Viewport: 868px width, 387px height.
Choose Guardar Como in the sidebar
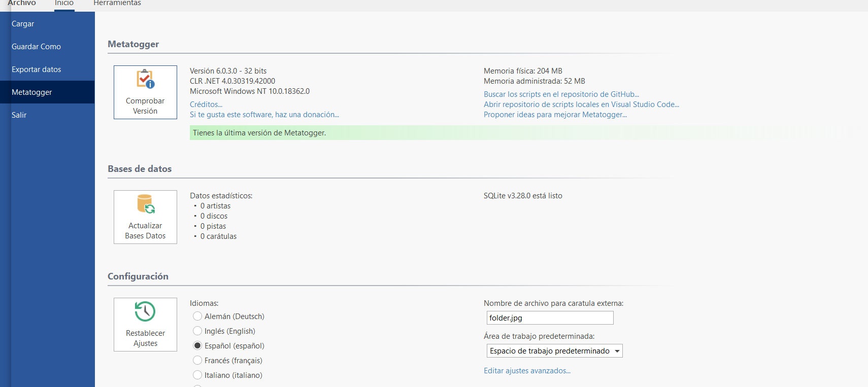(x=47, y=47)
